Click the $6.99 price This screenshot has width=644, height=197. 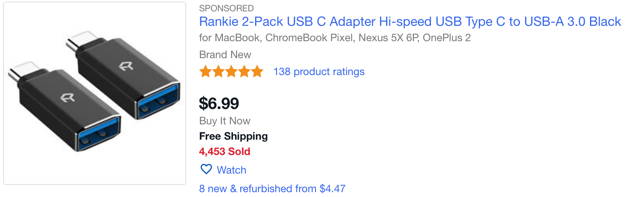click(x=219, y=103)
